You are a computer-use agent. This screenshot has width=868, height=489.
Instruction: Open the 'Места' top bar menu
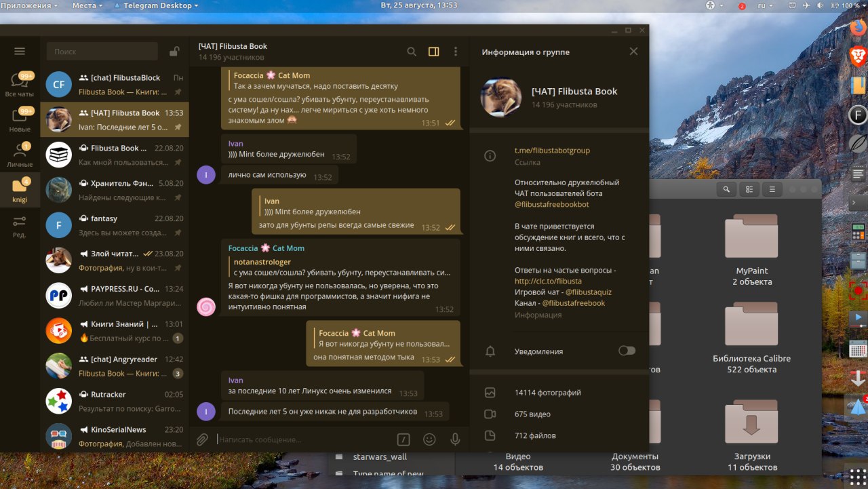pos(87,5)
